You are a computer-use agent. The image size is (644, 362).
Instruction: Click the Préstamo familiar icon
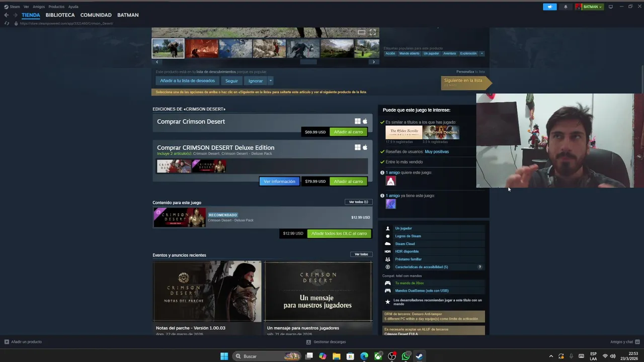(x=387, y=259)
